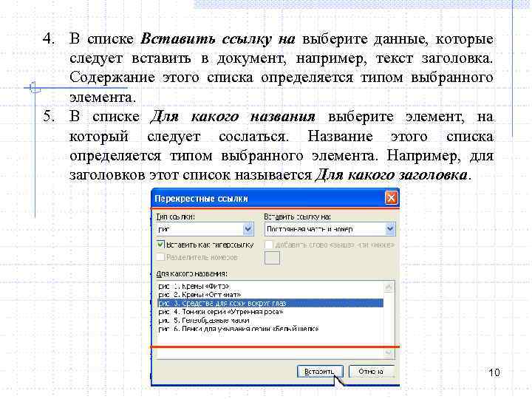
Task: Close the Перекрестные ссылки dialog
Action: [x=391, y=198]
